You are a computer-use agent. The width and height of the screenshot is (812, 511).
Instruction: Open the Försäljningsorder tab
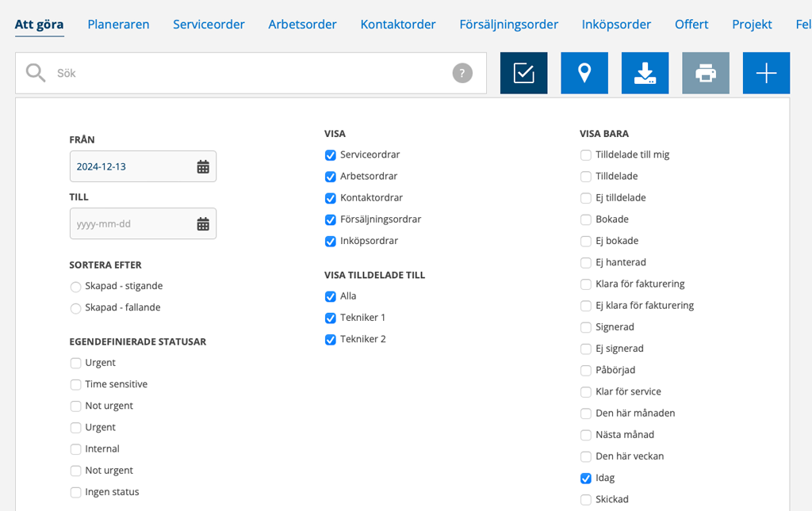pos(508,25)
